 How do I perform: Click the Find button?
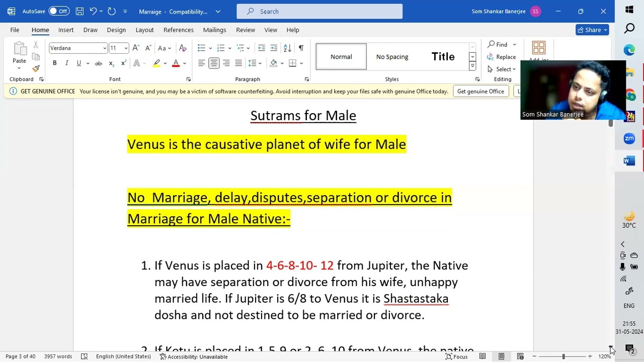tap(498, 44)
